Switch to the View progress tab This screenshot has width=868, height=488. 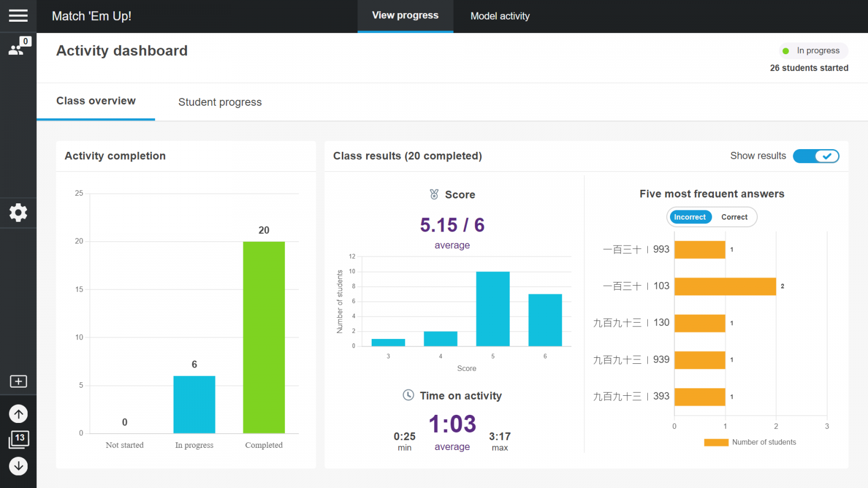(405, 16)
